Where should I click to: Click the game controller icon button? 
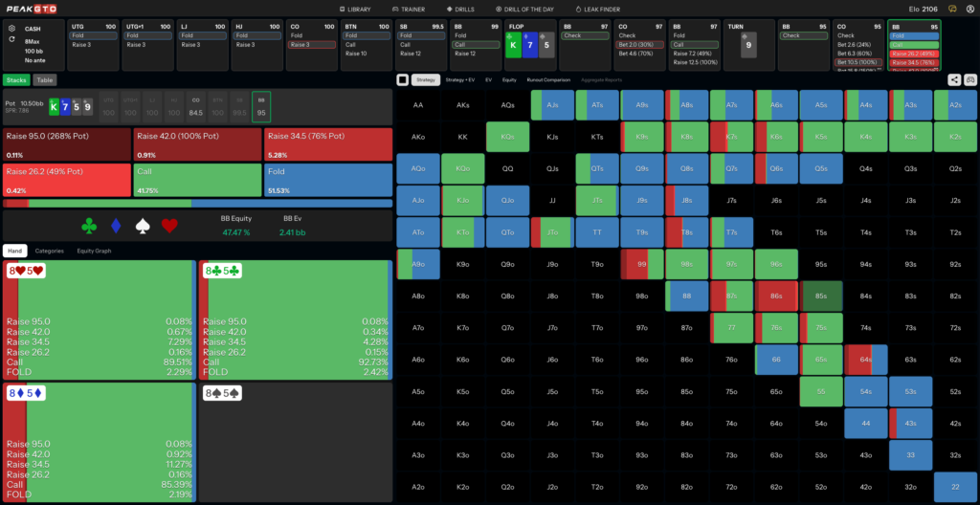[x=970, y=80]
